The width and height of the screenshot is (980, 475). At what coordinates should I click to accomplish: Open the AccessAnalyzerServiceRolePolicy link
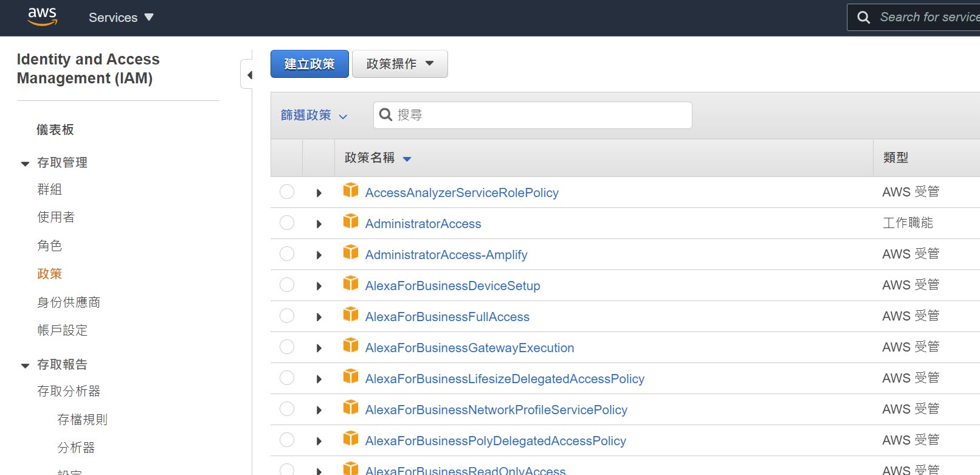462,193
